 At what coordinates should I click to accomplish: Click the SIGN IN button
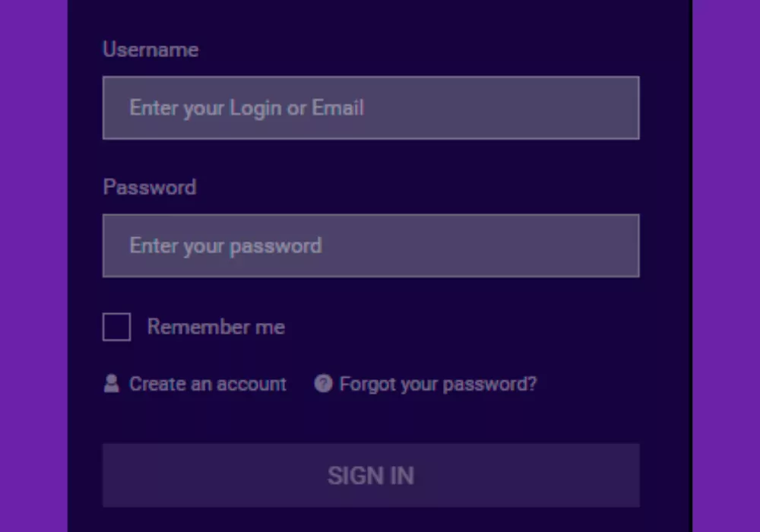(371, 475)
